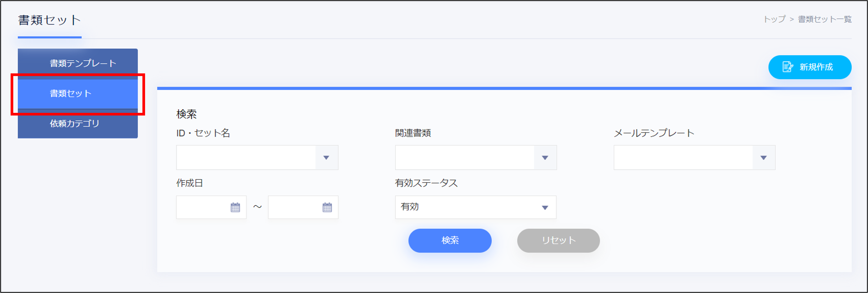Expand the 関連書類 dropdown arrow

click(x=545, y=158)
